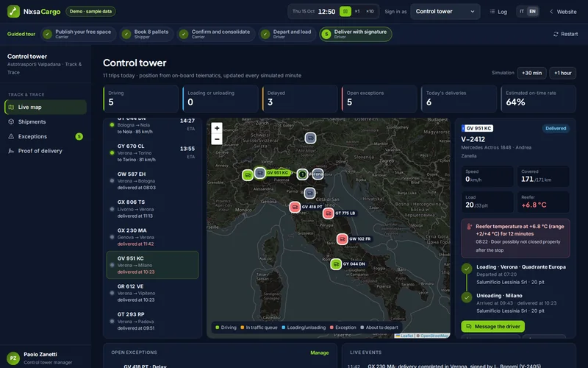
Task: Open Shipments in sidebar
Action: pyautogui.click(x=46, y=121)
